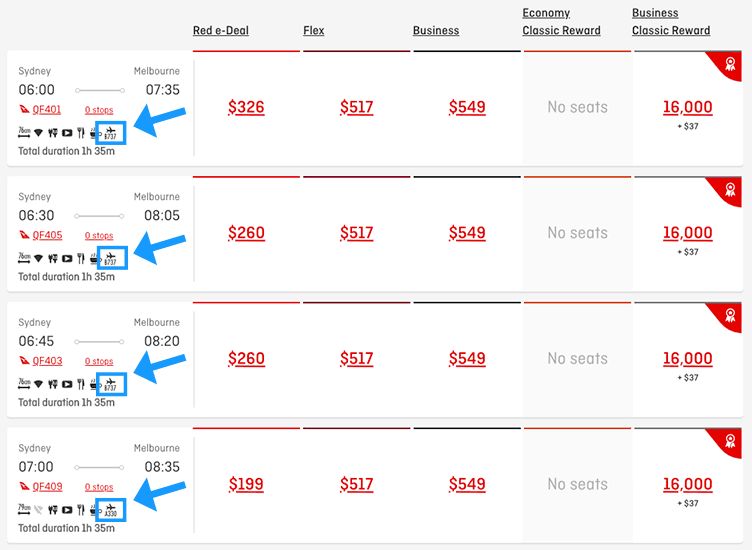Click the A330 aircraft icon for QF409
The height and width of the screenshot is (550, 752).
click(x=110, y=509)
